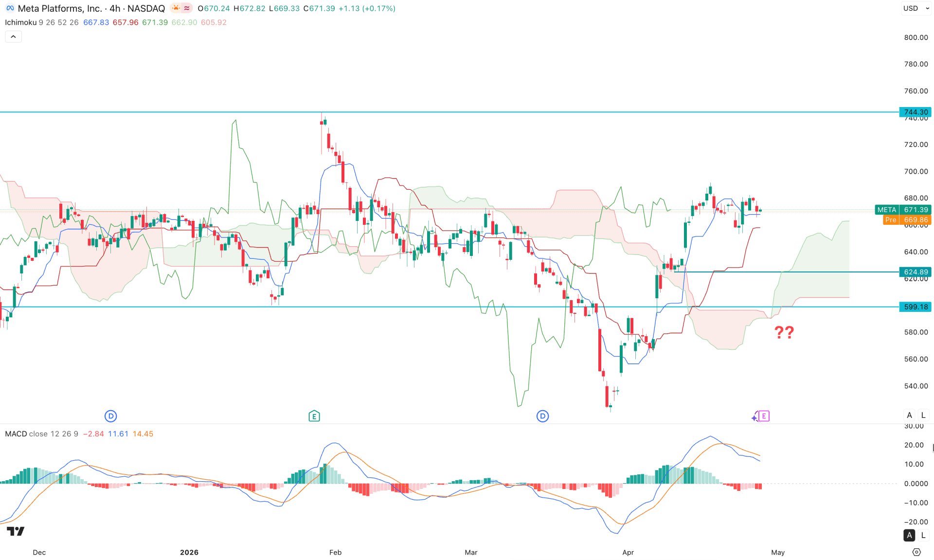
Task: Click the change value +1.13 (+0.17%)
Action: click(x=367, y=8)
